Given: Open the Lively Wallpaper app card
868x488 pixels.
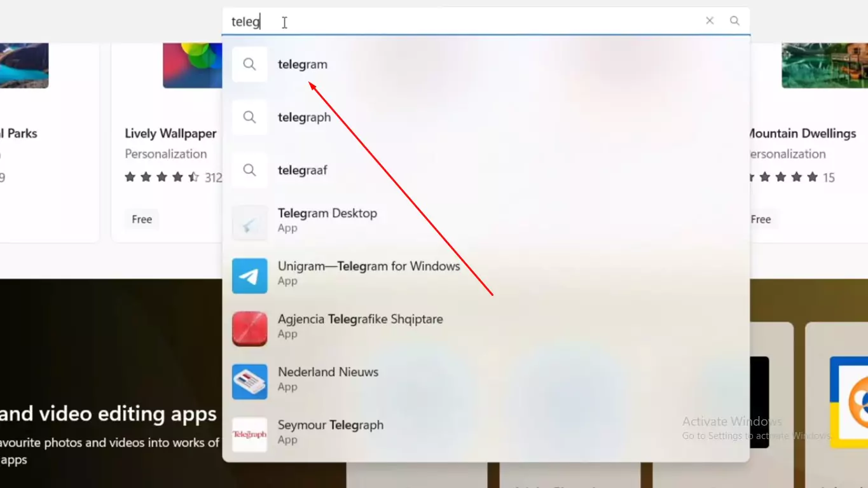Looking at the screenshot, I should tap(167, 143).
